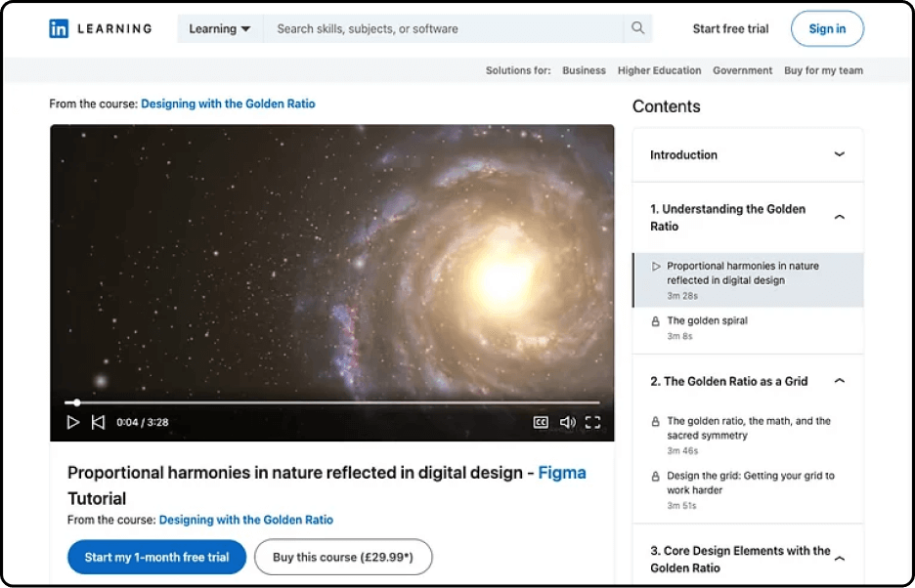Click the Sign in button
915x588 pixels.
tap(827, 28)
